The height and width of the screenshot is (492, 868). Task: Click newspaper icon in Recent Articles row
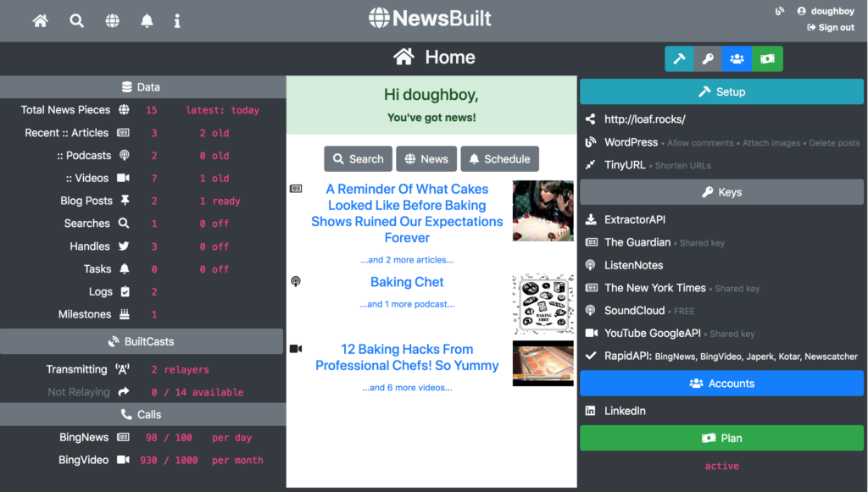point(124,133)
